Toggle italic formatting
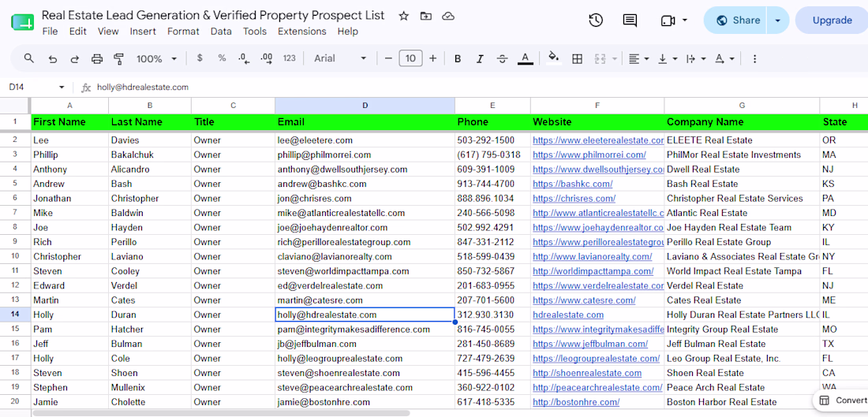 pyautogui.click(x=480, y=58)
